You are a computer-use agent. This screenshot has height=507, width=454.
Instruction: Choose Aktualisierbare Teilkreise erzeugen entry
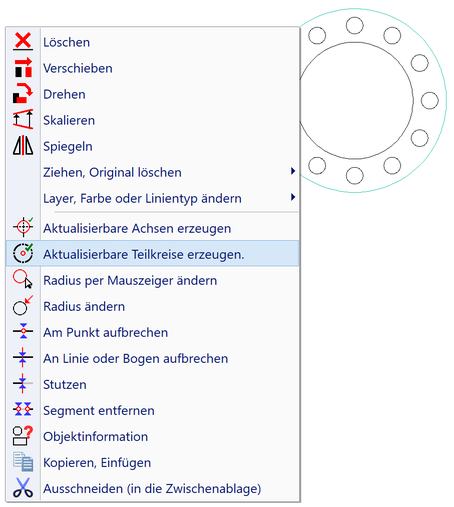tap(153, 254)
